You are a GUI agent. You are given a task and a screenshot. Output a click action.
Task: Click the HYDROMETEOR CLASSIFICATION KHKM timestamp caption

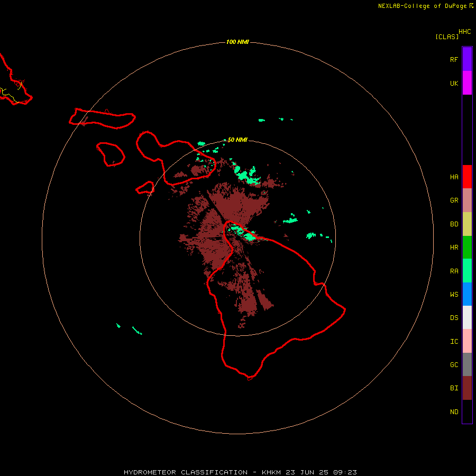(240, 472)
